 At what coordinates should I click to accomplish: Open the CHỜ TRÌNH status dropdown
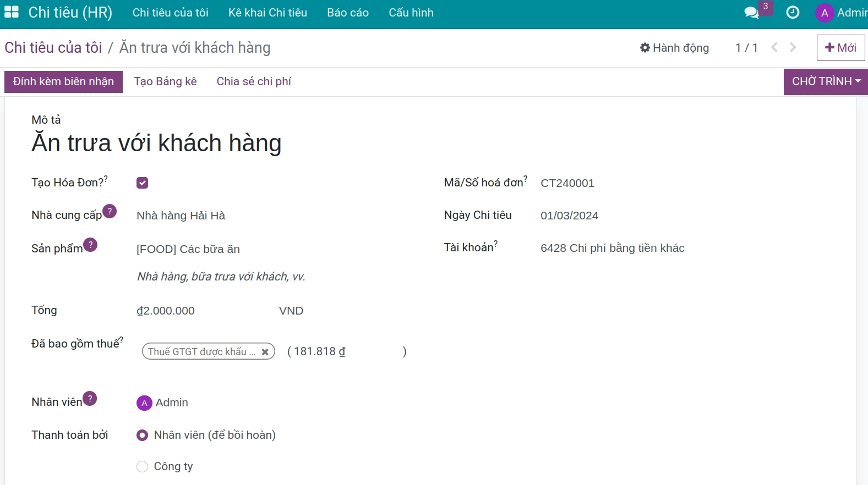coord(826,81)
